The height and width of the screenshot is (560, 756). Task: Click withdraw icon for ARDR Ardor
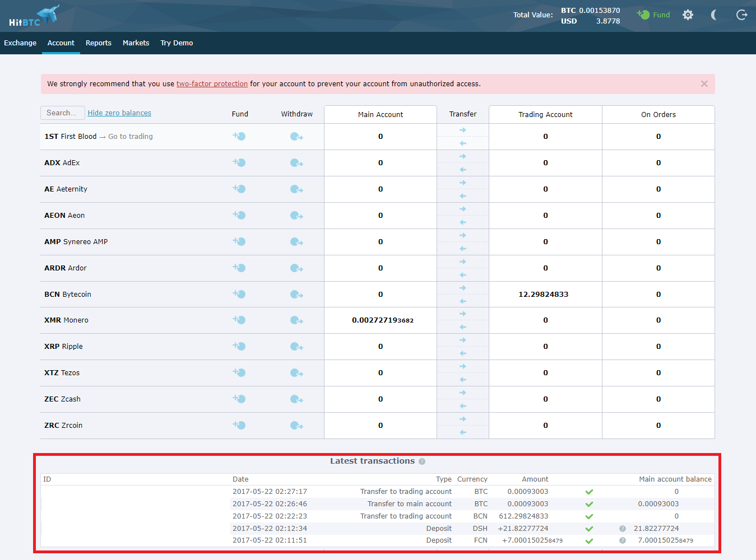tap(296, 268)
